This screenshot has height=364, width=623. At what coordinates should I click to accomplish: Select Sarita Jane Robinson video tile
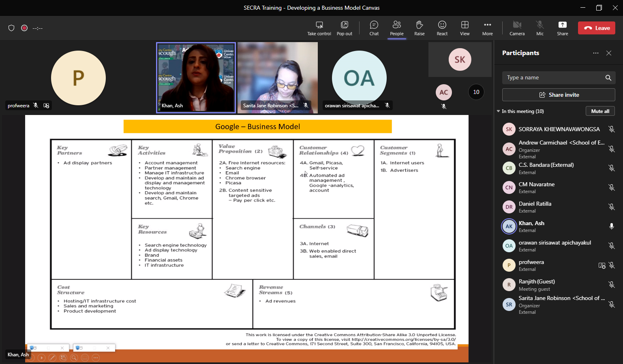(x=278, y=78)
